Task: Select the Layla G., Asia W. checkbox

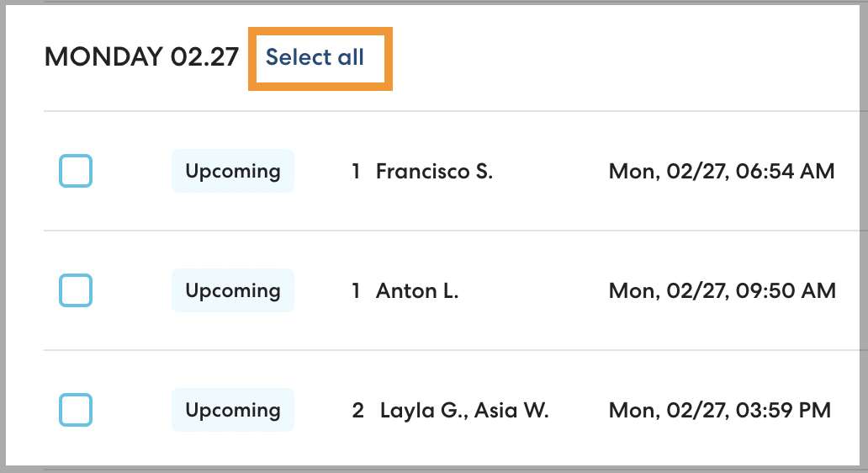Action: (x=76, y=410)
